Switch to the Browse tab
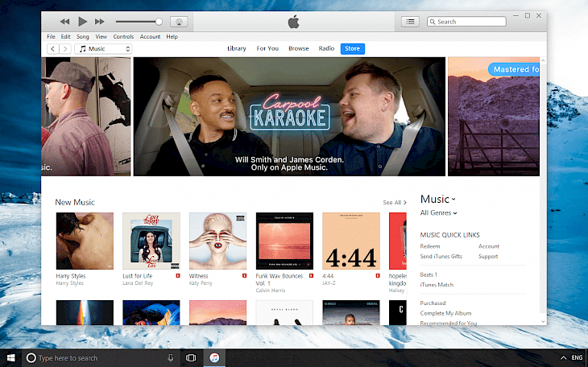Image resolution: width=588 pixels, height=367 pixels. coord(299,48)
